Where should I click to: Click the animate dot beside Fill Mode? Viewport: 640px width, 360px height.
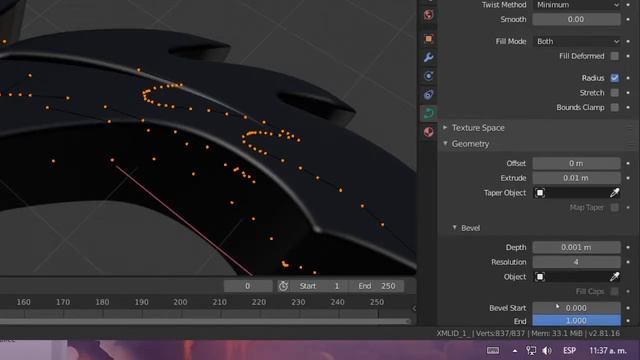(x=628, y=41)
